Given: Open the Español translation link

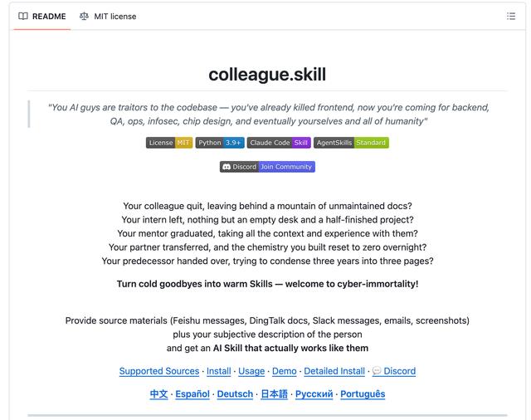Looking at the screenshot, I should point(192,394).
